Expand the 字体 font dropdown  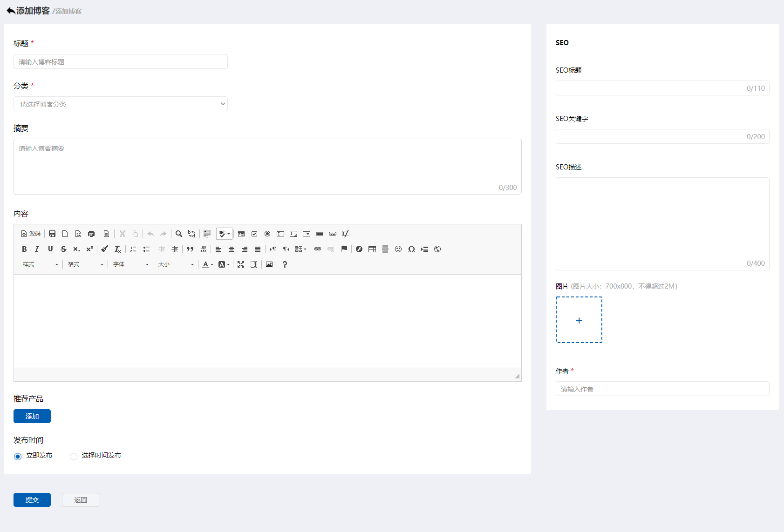click(131, 264)
